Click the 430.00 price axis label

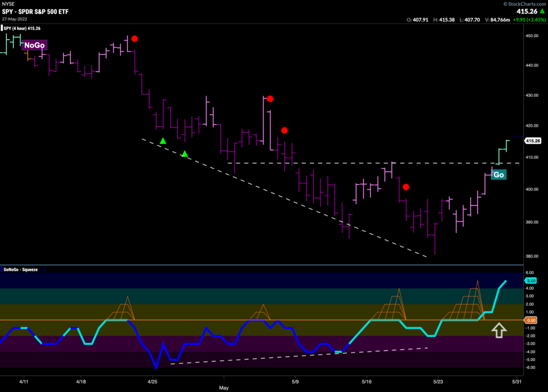[x=532, y=95]
